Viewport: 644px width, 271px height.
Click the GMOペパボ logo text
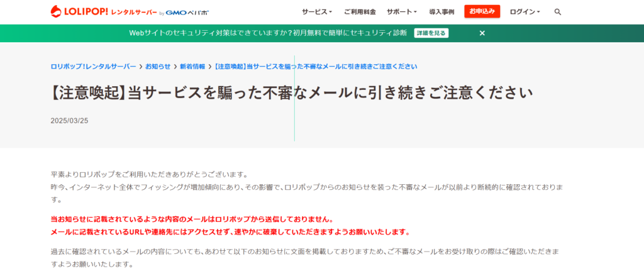[x=187, y=13]
